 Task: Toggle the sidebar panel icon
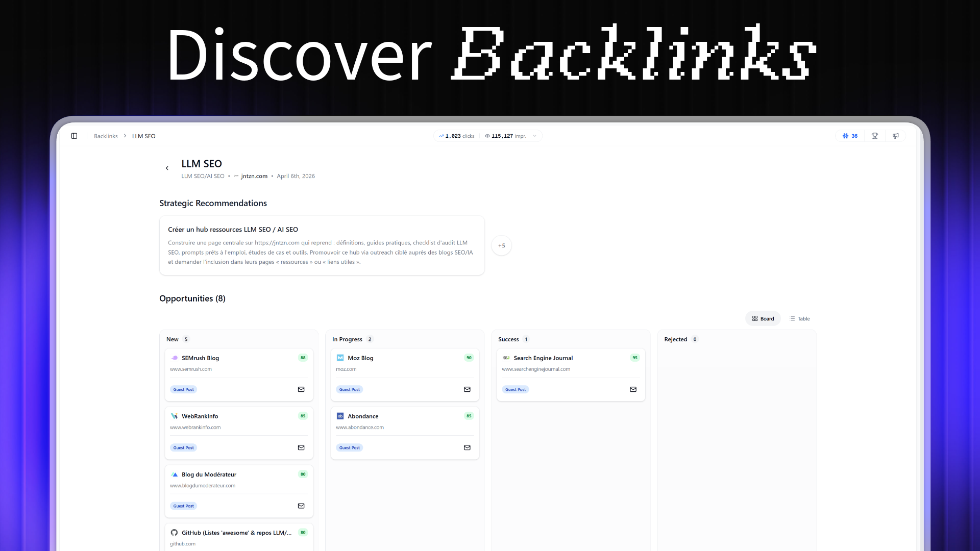(74, 136)
